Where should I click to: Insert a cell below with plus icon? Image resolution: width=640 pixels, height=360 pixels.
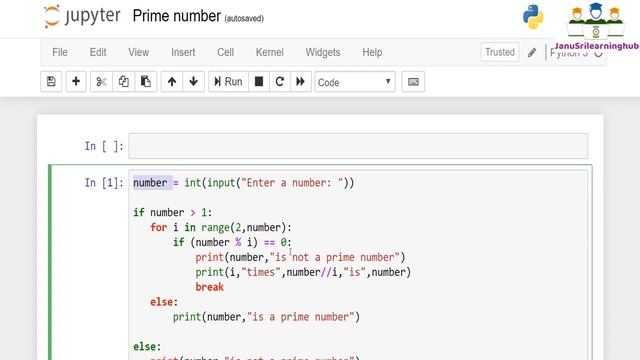pyautogui.click(x=76, y=82)
